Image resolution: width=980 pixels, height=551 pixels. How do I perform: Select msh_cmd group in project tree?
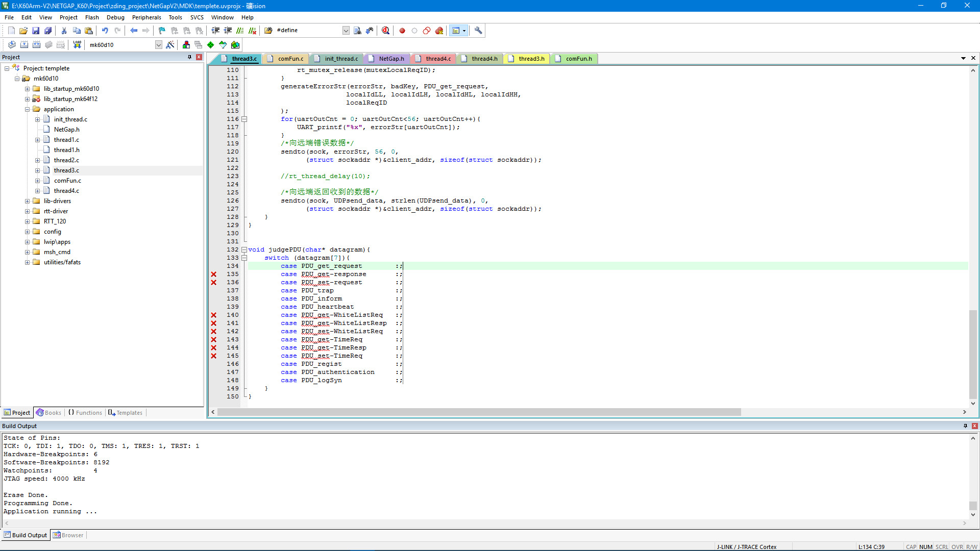click(57, 252)
